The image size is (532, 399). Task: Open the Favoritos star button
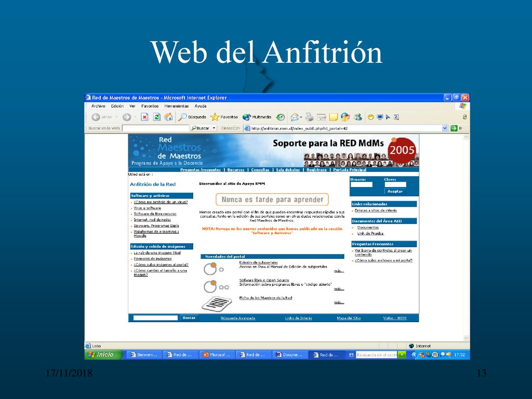click(224, 117)
